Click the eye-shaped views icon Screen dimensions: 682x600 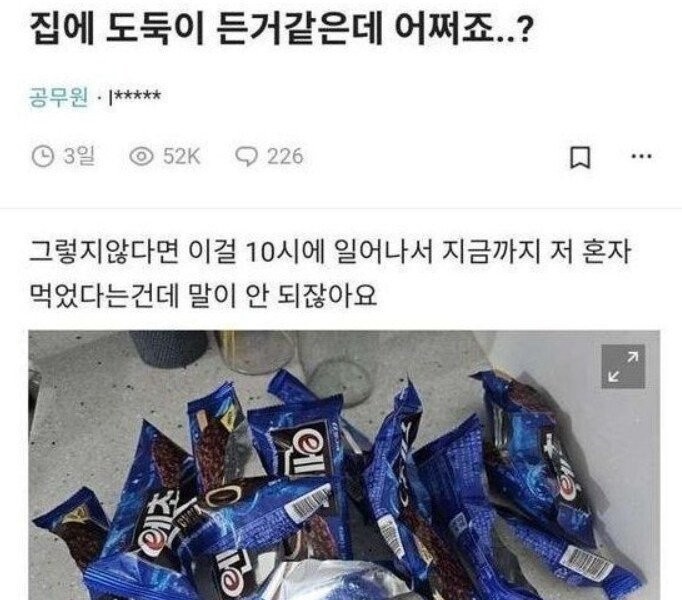coord(141,156)
